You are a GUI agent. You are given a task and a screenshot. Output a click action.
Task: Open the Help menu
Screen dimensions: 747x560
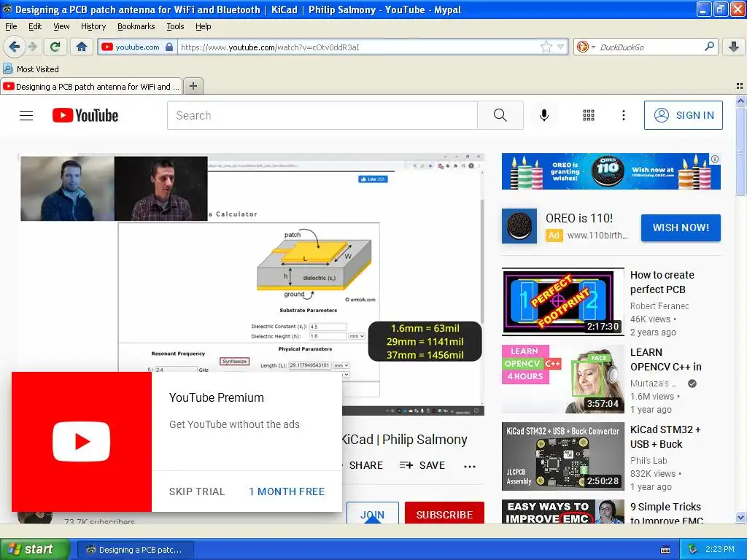click(x=203, y=26)
